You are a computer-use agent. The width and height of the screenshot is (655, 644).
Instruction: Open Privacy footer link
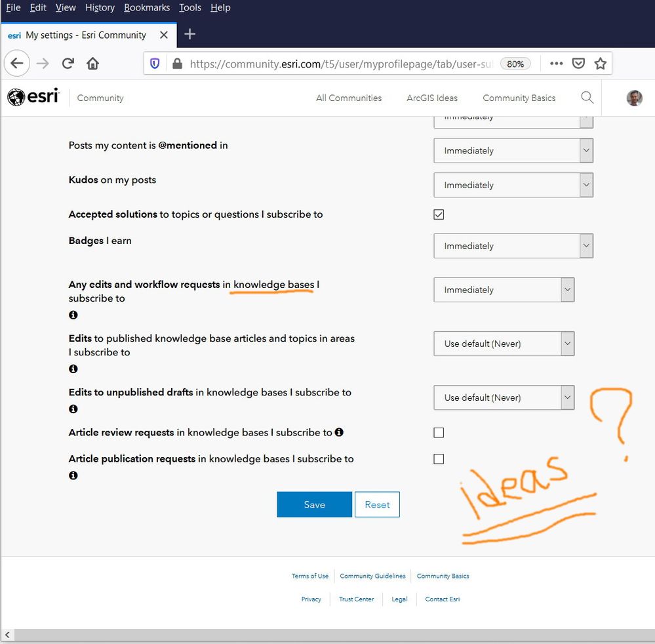pos(311,599)
